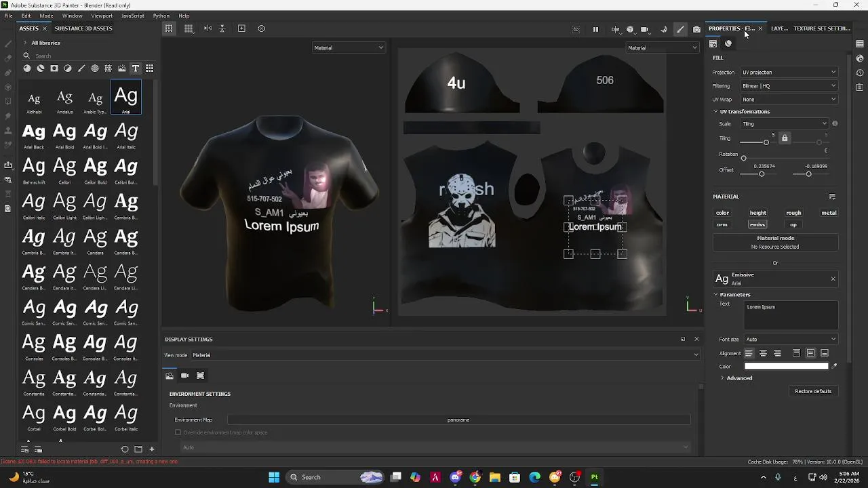Toggle the op channel button

(x=793, y=224)
